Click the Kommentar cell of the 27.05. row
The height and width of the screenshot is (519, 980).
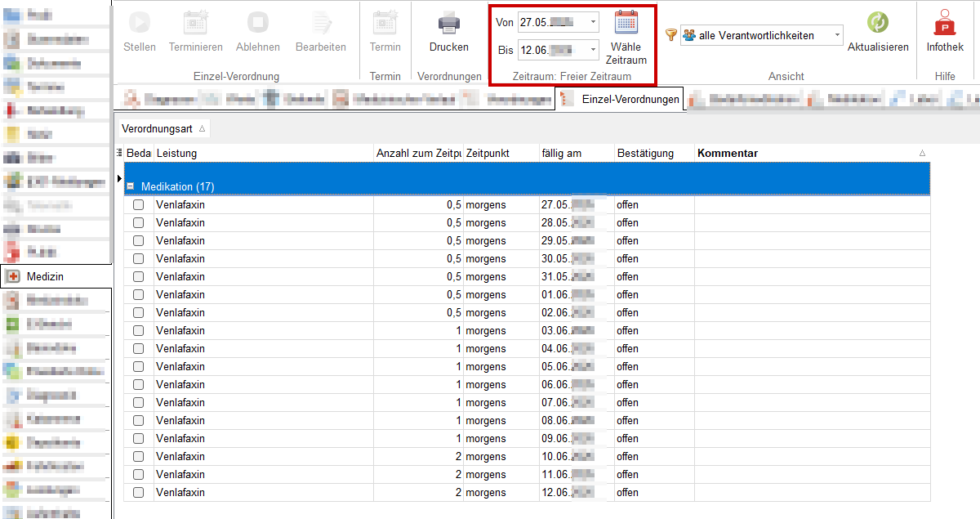point(812,205)
